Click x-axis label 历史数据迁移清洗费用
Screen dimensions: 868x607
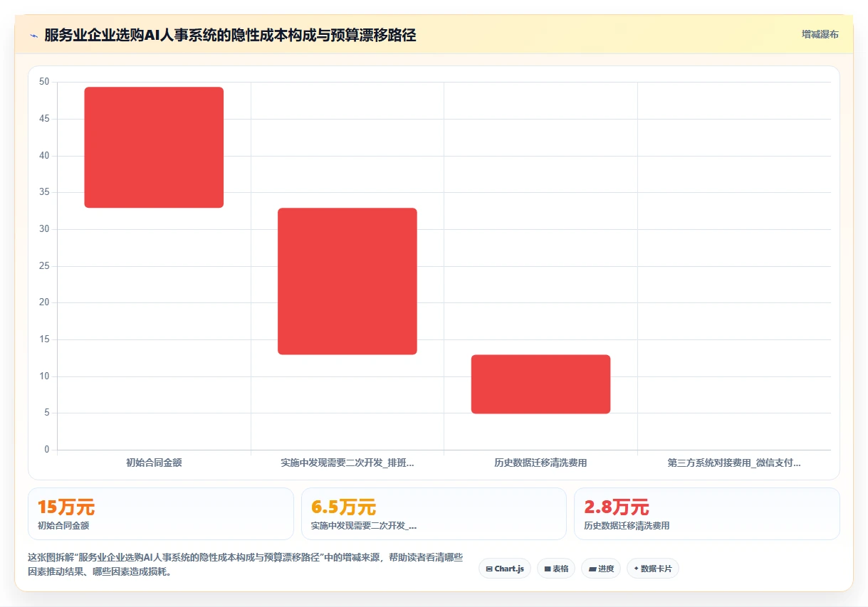click(x=541, y=463)
